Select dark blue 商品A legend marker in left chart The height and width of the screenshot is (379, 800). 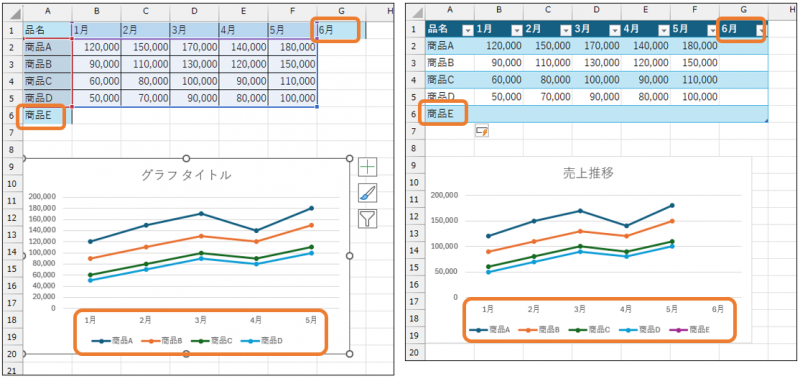pyautogui.click(x=102, y=341)
